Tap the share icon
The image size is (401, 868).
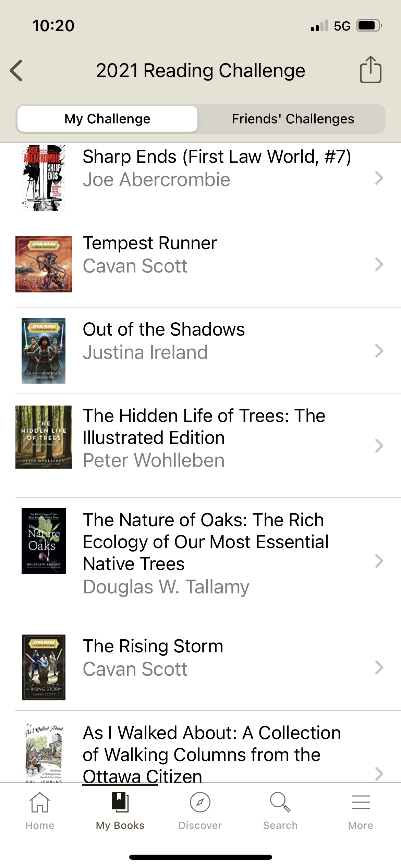370,70
